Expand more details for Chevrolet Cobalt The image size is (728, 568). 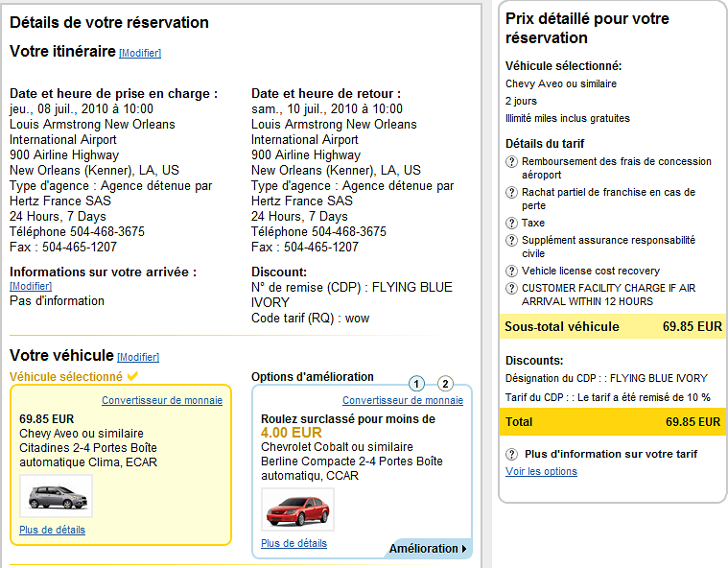(294, 543)
